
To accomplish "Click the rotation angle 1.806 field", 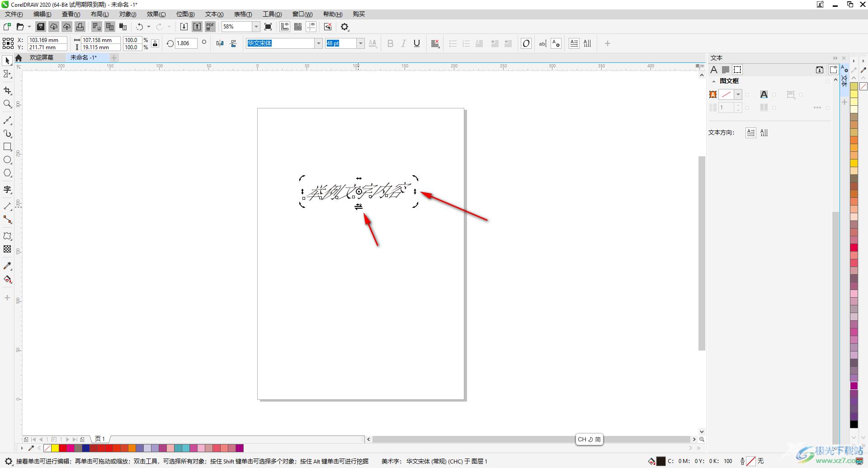I will coord(186,43).
